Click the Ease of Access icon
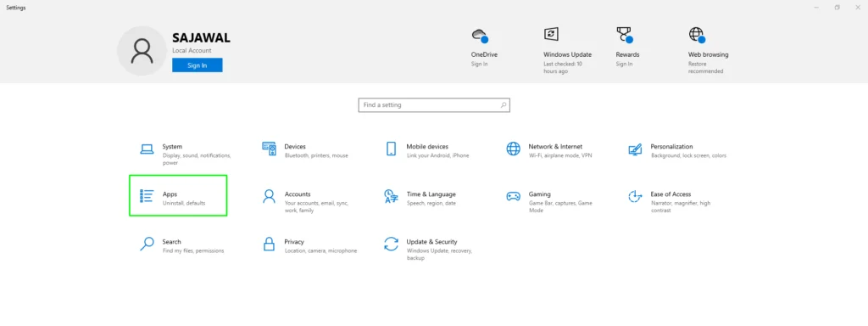Image resolution: width=868 pixels, height=326 pixels. [635, 196]
